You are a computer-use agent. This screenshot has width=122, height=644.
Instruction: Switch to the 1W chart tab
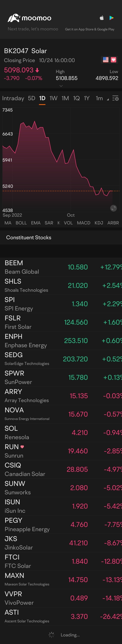coord(54,98)
